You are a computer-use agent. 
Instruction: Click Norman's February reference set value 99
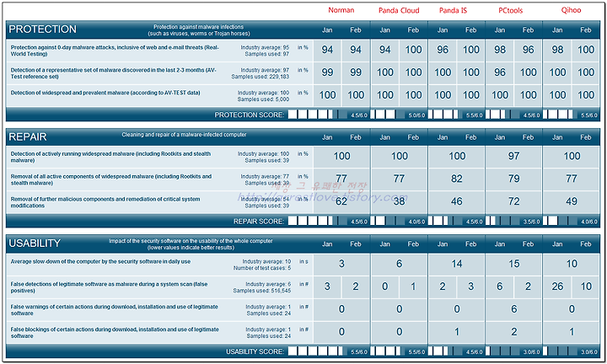point(356,72)
